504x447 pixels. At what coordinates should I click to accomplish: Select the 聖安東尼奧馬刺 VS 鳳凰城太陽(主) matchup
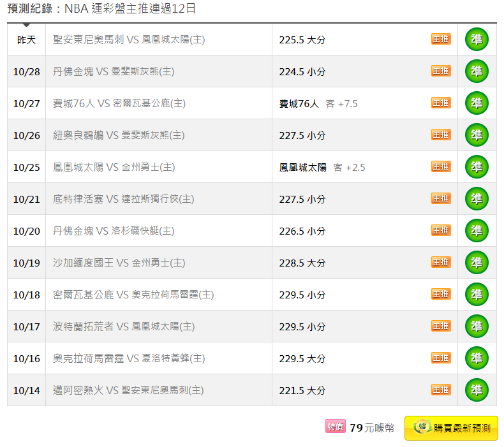(129, 40)
